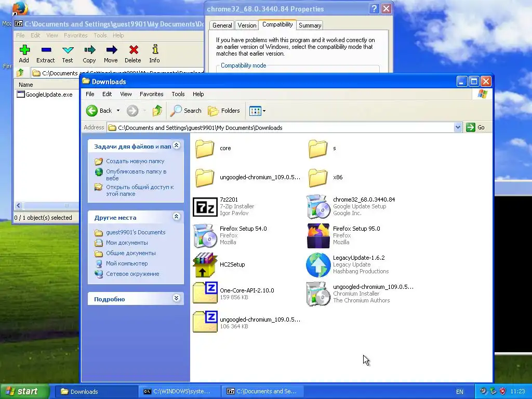This screenshot has width=532, height=399.
Task: Click the Go button next to the address bar
Action: point(476,128)
